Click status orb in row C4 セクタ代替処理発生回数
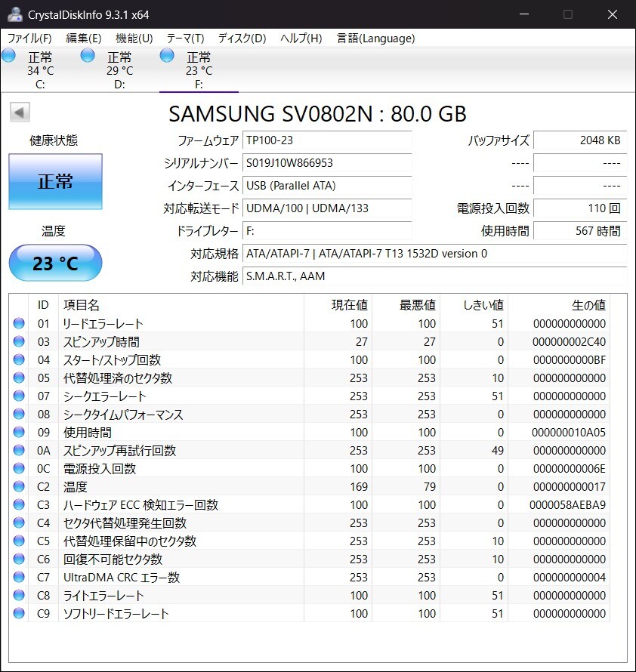 click(x=19, y=522)
